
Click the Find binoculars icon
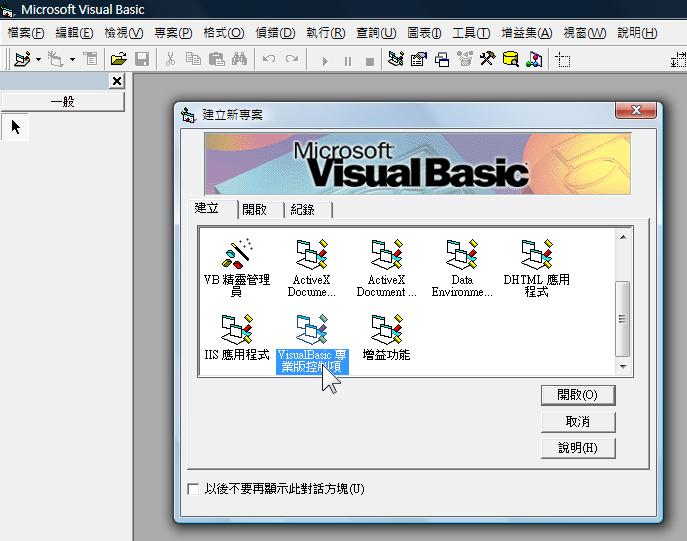pos(239,59)
